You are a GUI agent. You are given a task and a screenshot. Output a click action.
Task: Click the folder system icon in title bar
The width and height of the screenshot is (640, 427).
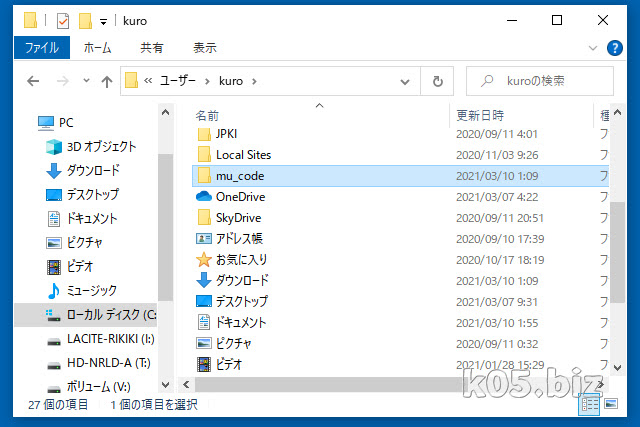tap(30, 20)
